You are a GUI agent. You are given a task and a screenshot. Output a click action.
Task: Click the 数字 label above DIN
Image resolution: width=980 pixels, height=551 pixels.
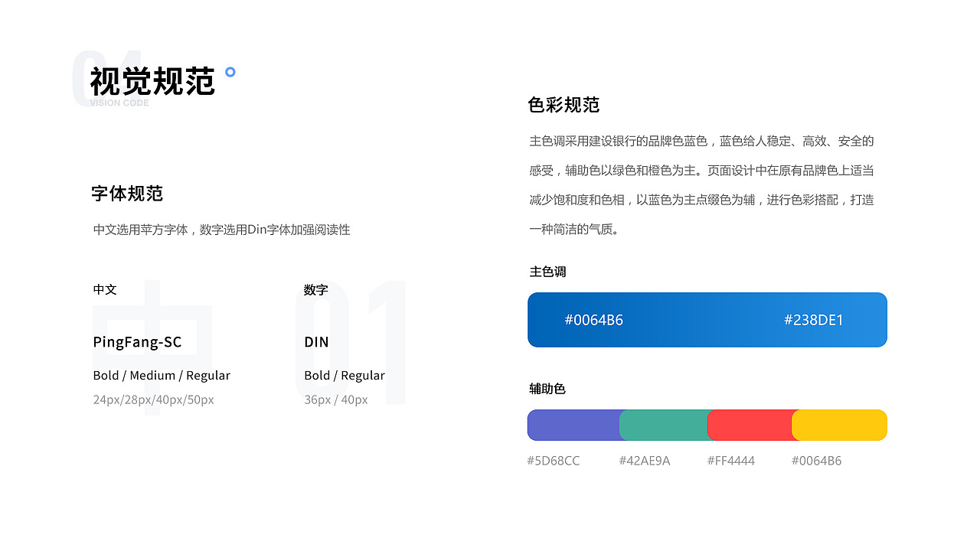[315, 289]
